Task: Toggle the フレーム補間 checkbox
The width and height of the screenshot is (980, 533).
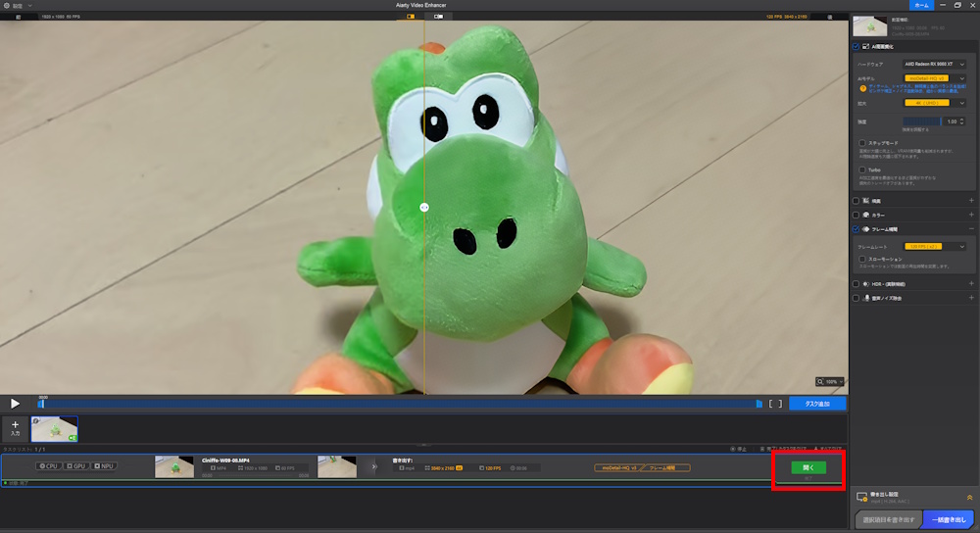Action: click(x=857, y=229)
